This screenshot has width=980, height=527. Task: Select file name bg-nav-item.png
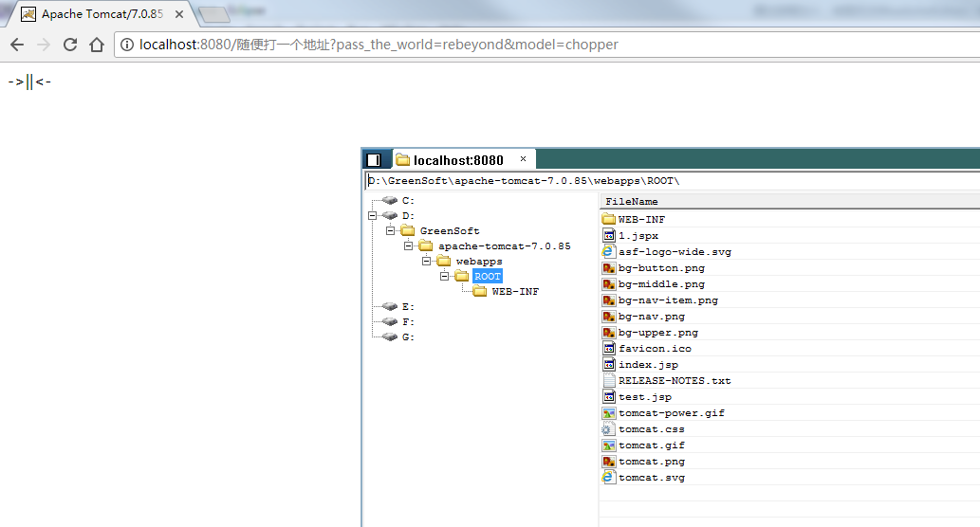pyautogui.click(x=668, y=300)
